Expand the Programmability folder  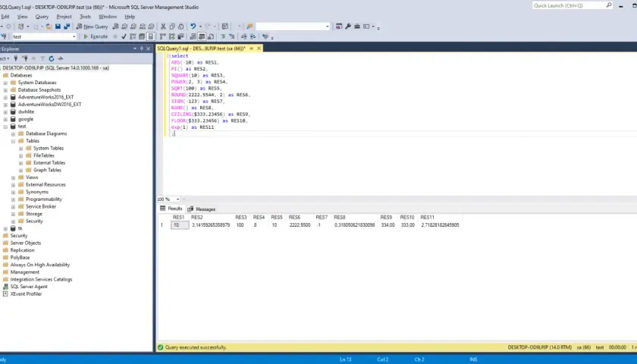click(x=13, y=199)
